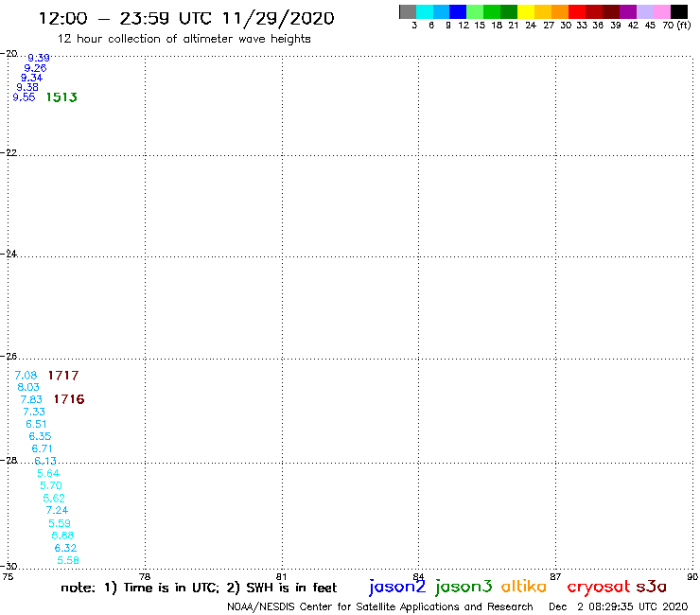Select the jason2 satellite legend label
Image resolution: width=700 pixels, height=615 pixels.
397,587
